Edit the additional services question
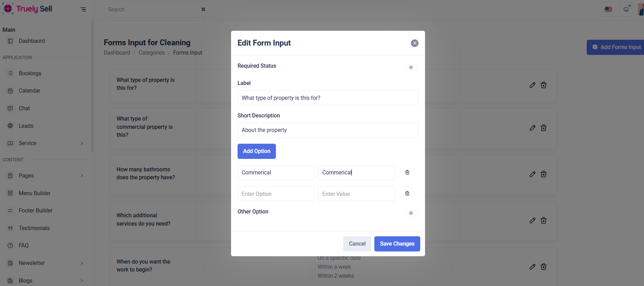Screen dimensions: 644x286 coord(532,220)
